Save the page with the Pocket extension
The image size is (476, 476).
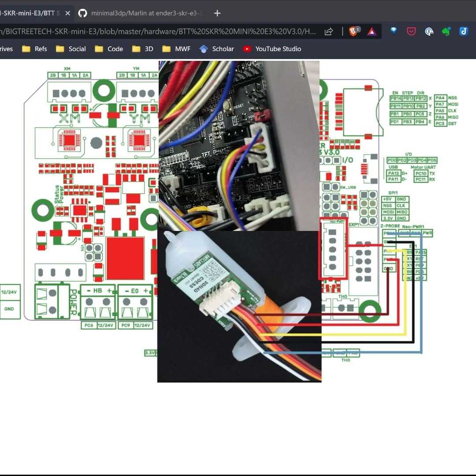tap(411, 31)
